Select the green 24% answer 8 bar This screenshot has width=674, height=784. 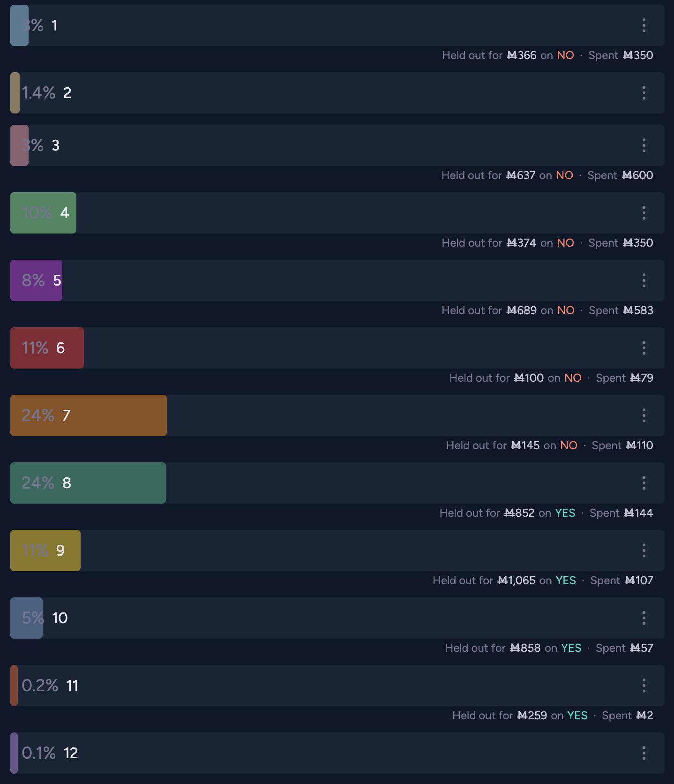pyautogui.click(x=337, y=483)
